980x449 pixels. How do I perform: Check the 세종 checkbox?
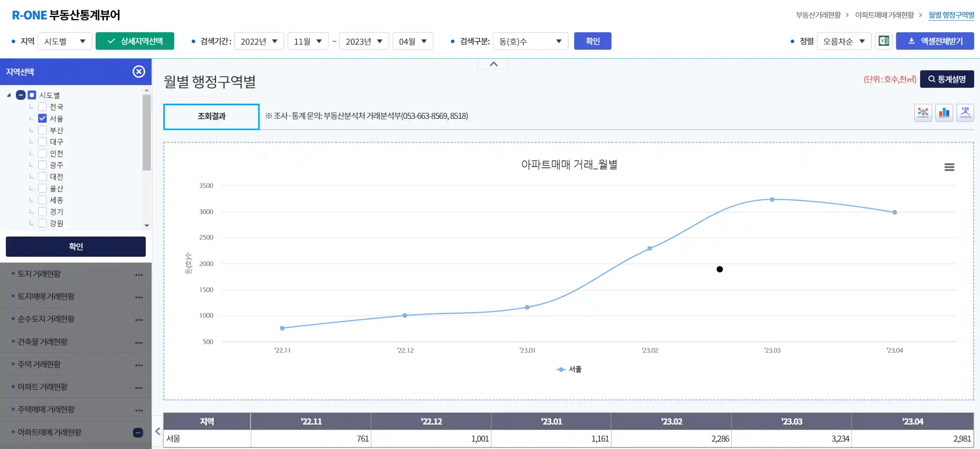point(42,200)
